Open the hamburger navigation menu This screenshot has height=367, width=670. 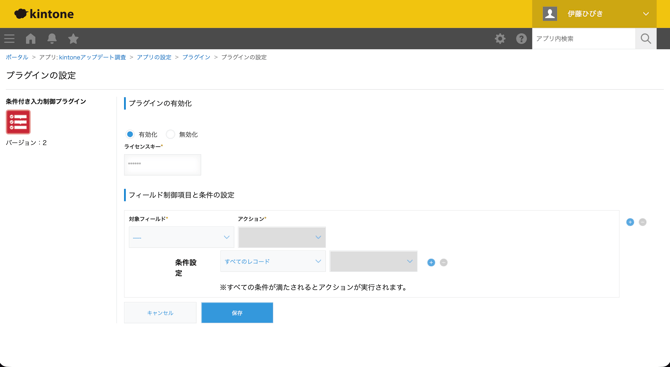pyautogui.click(x=9, y=39)
